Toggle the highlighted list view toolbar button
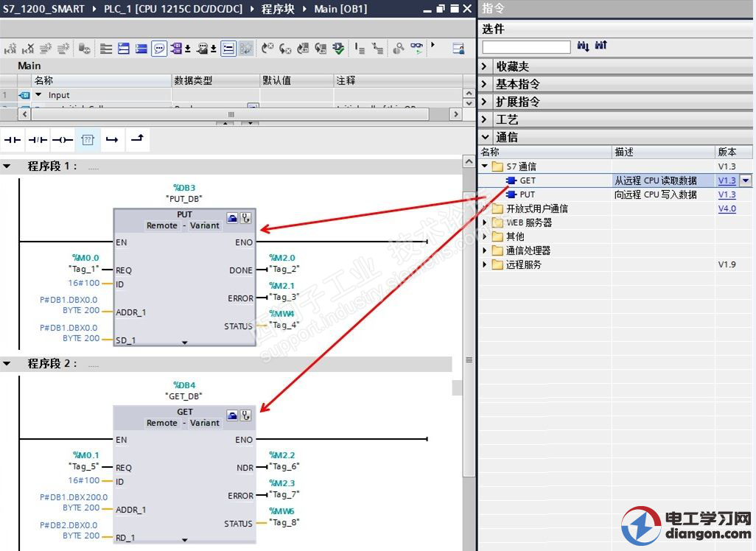The width and height of the screenshot is (756, 551). pos(228,49)
